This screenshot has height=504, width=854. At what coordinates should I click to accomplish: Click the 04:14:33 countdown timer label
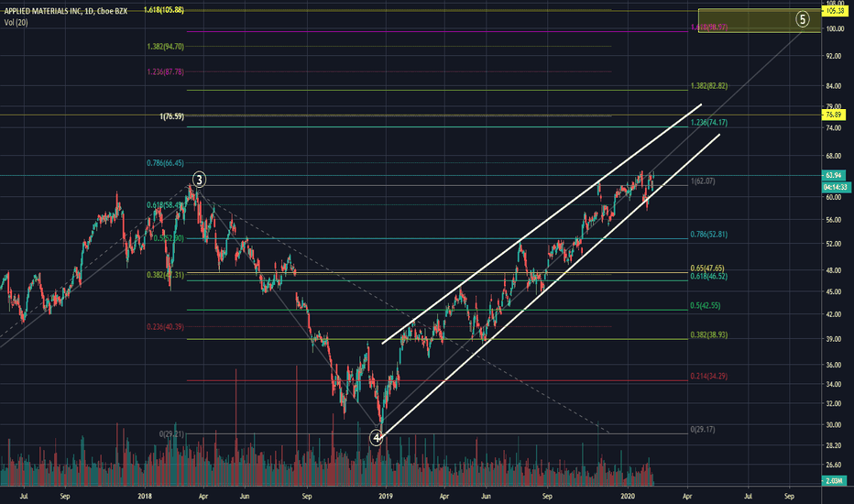(x=836, y=187)
